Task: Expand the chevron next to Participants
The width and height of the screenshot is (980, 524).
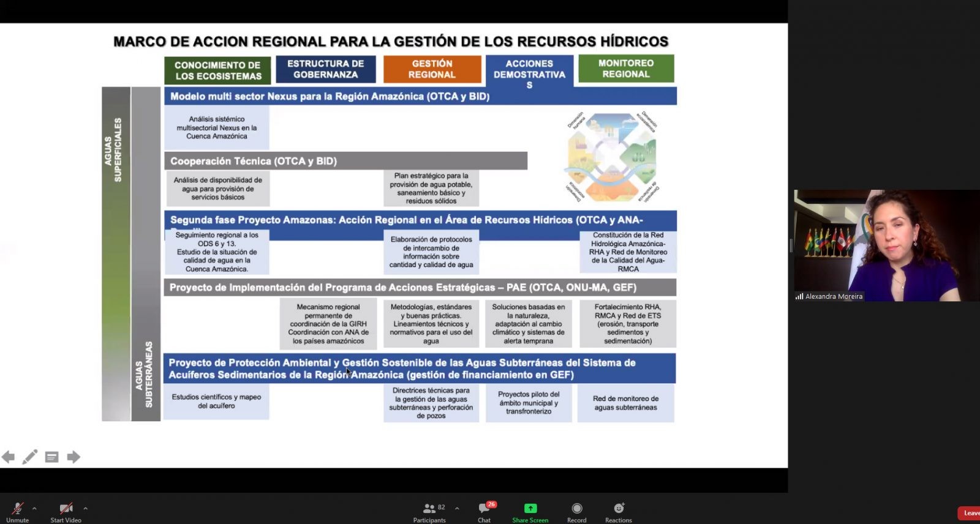Action: (x=457, y=508)
